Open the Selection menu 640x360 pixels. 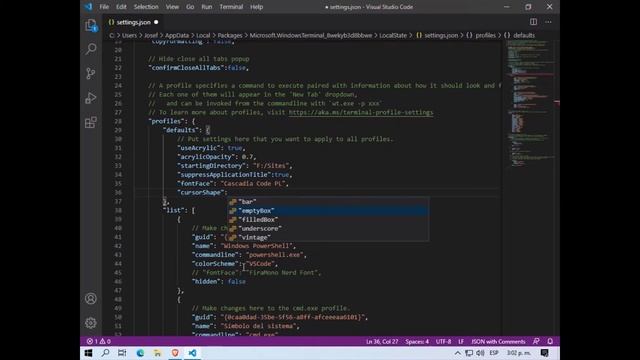(146, 7)
